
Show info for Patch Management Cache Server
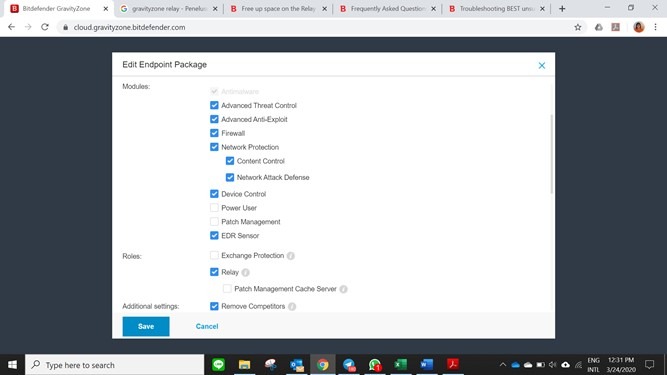[x=343, y=289]
